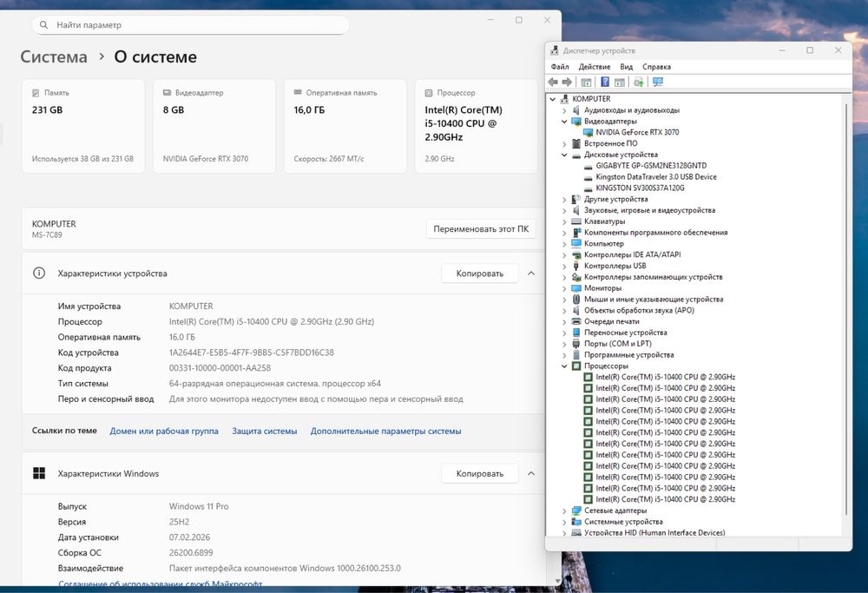This screenshot has width=868, height=593.
Task: Open the Вид menu
Action: click(x=626, y=67)
